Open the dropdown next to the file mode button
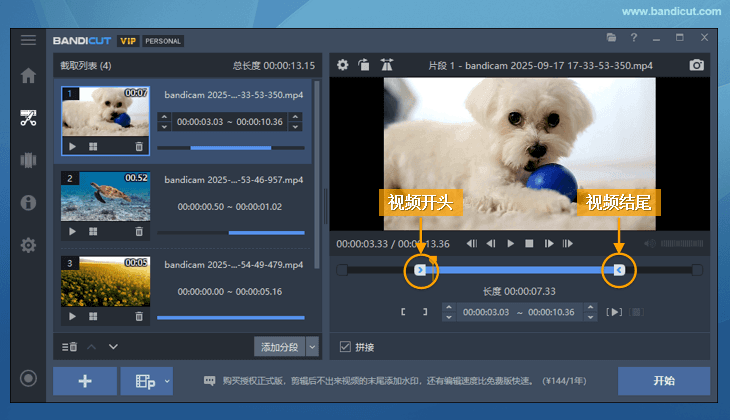Viewport: 730px width, 420px height. pyautogui.click(x=167, y=381)
